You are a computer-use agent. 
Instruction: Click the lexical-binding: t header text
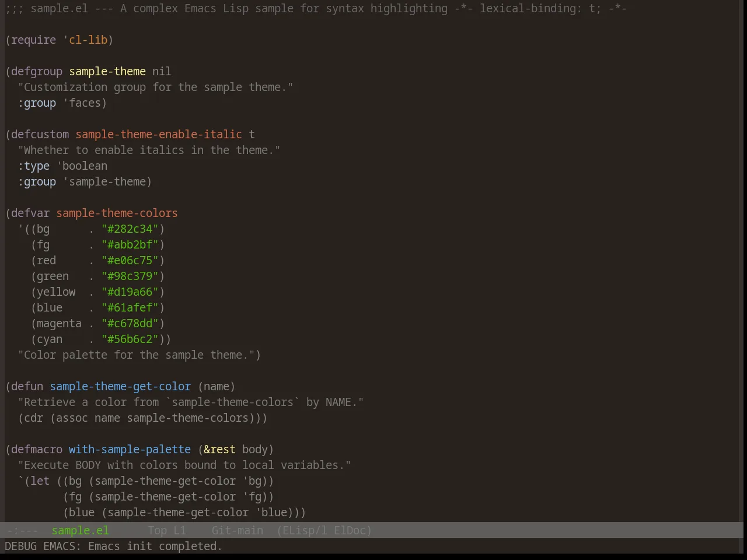click(537, 8)
